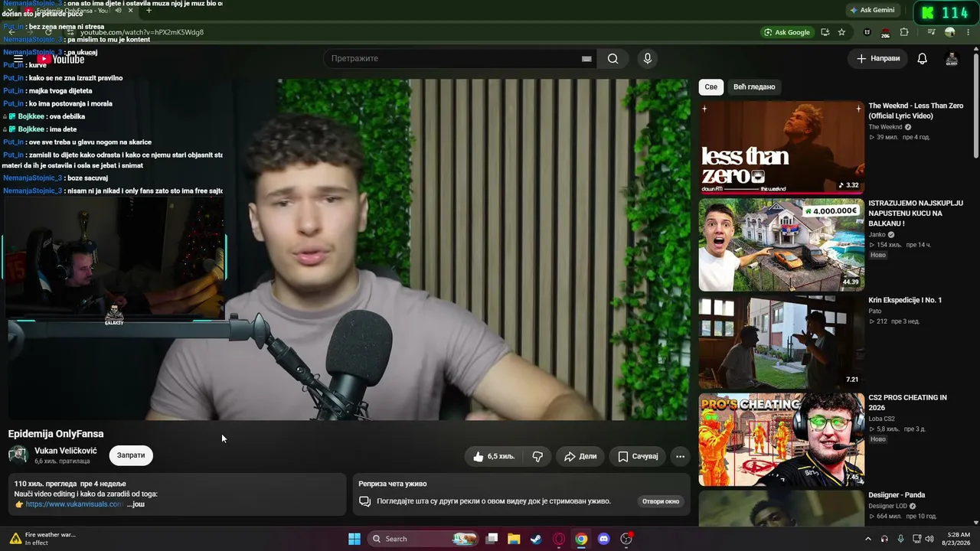
Task: Expand the description with ...још
Action: 136,504
